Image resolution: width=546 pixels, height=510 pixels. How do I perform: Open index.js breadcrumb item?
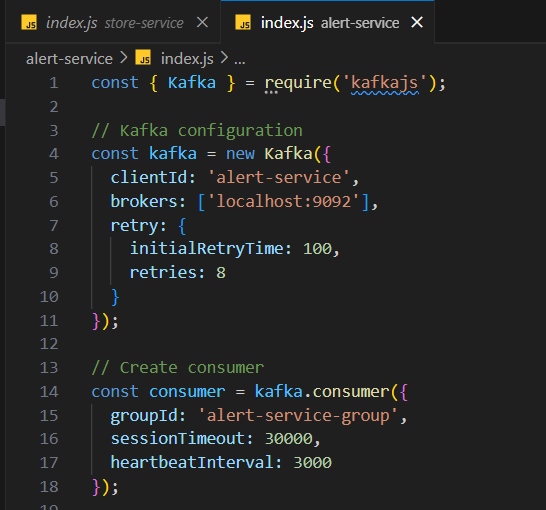point(187,59)
